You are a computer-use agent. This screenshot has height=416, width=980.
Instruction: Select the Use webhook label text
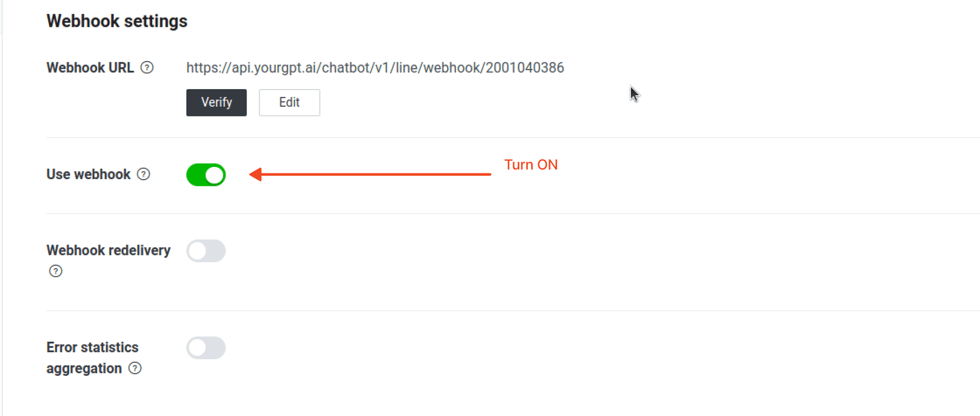pyautogui.click(x=88, y=174)
